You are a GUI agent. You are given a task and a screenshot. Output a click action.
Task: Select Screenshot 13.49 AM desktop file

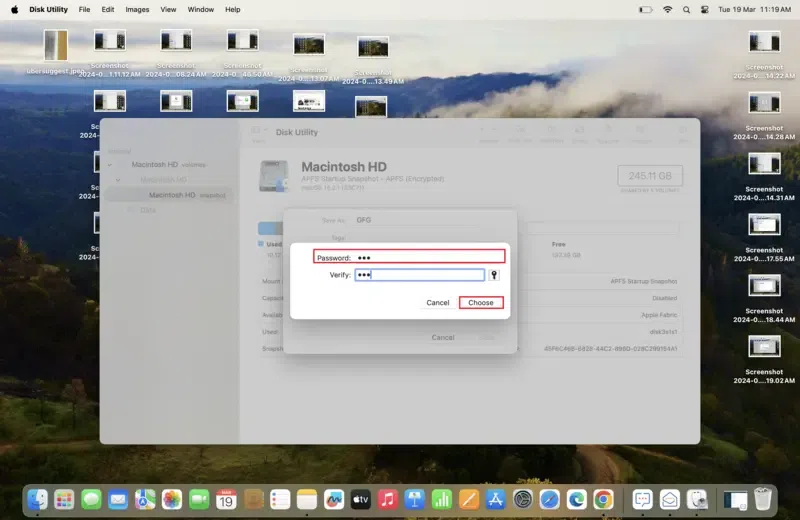[x=373, y=60]
